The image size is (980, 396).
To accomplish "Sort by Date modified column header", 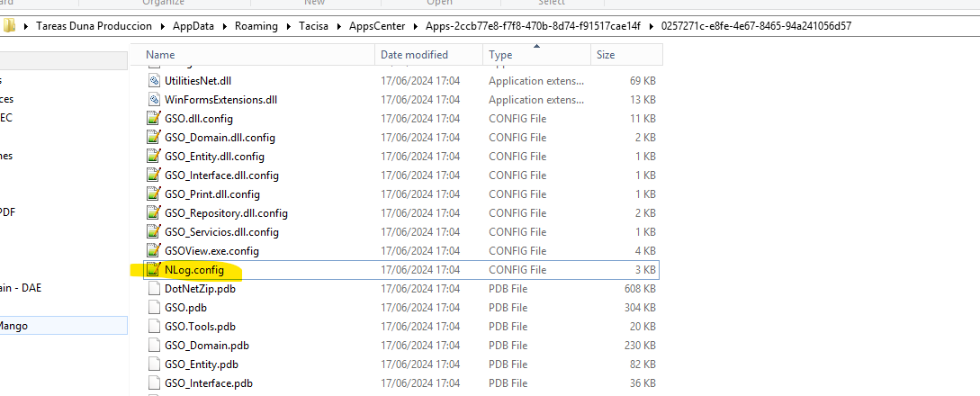I will (x=414, y=55).
